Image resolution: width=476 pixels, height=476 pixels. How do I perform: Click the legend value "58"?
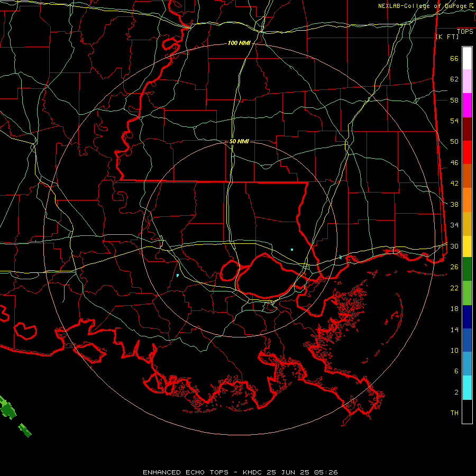coord(454,100)
